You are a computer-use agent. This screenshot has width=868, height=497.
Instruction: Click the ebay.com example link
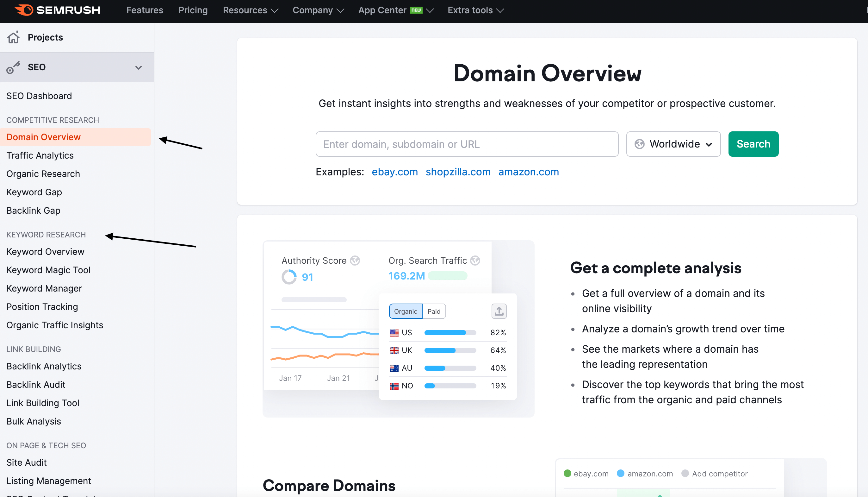(394, 172)
